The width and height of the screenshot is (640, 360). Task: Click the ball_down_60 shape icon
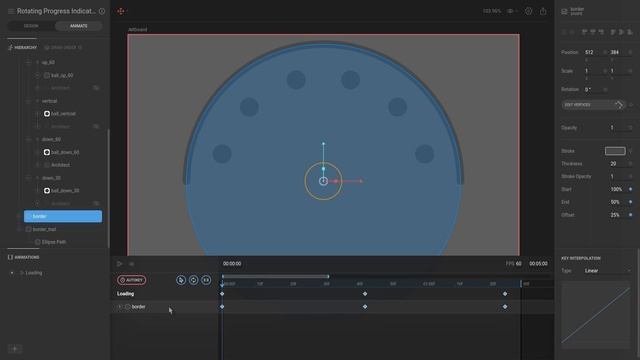click(47, 152)
